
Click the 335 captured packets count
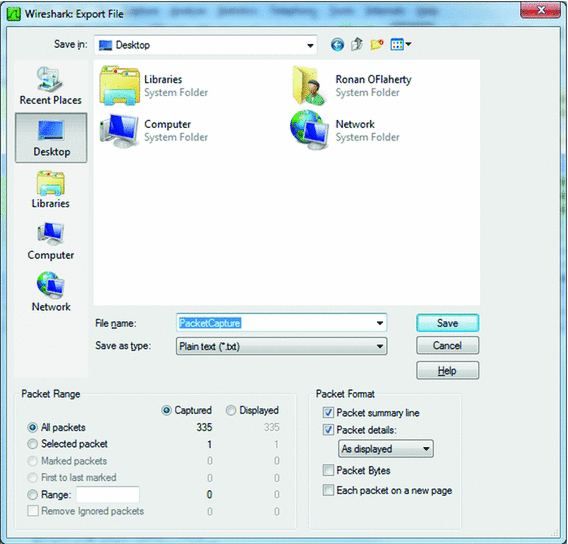(204, 427)
